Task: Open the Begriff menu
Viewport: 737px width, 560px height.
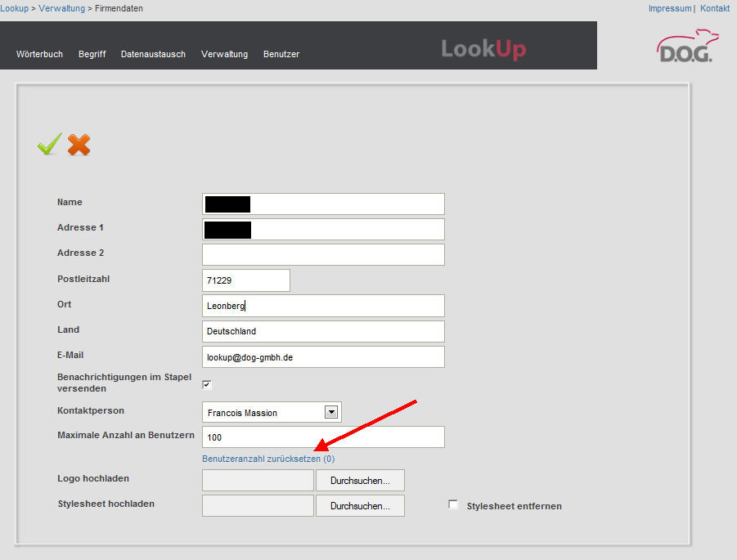Action: (x=92, y=54)
